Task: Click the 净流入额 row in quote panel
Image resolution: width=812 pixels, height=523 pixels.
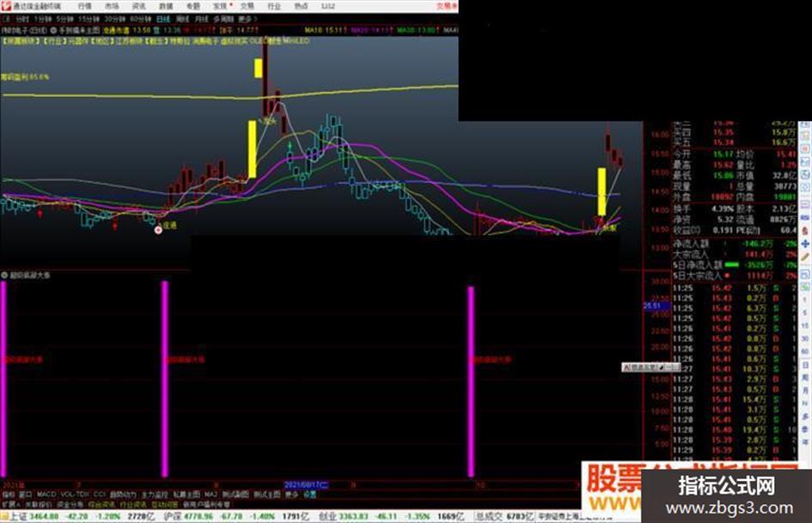Action: (x=735, y=243)
